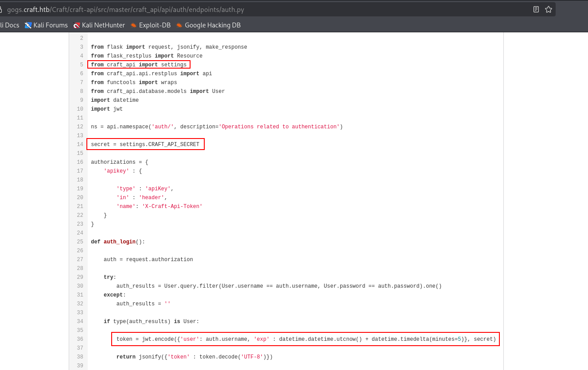The image size is (588, 370).
Task: Click 'if type(auth_results) is User:' line
Action: pos(152,321)
